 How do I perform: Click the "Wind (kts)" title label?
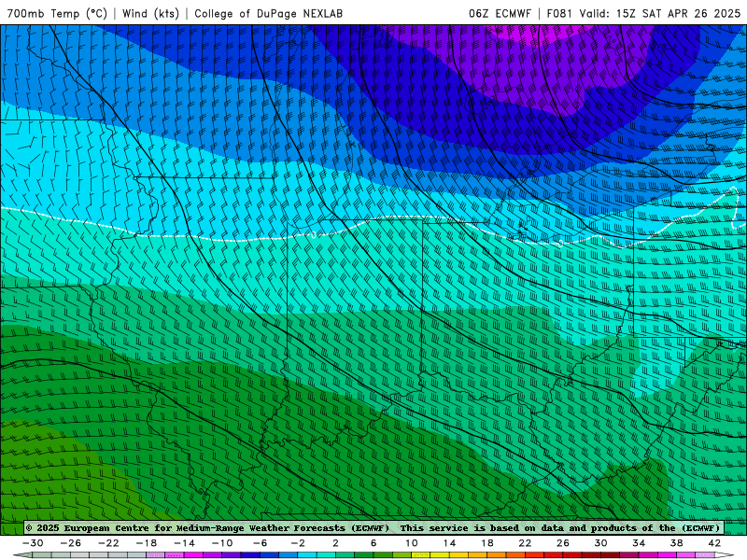click(x=150, y=13)
